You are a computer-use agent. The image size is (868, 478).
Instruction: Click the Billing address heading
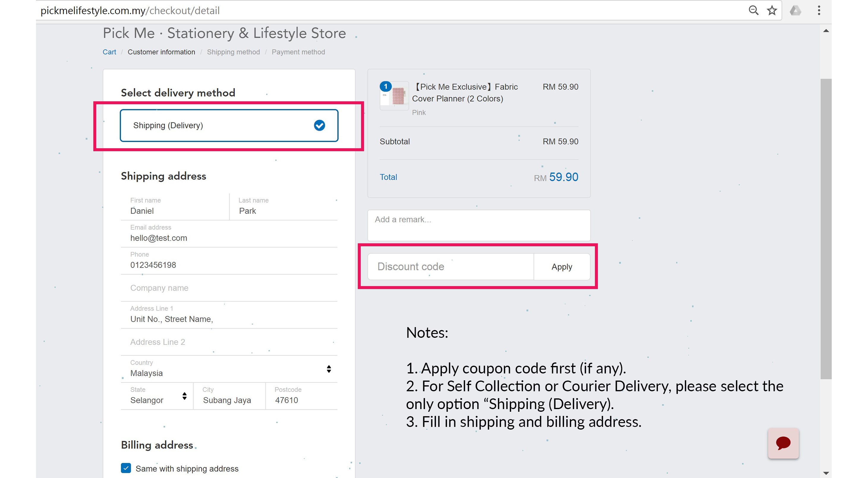[157, 445]
